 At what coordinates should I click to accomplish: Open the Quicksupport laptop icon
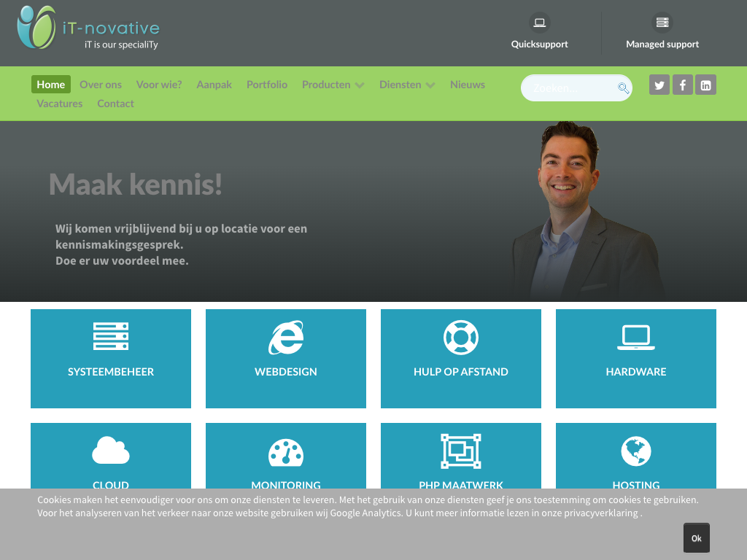pyautogui.click(x=539, y=23)
